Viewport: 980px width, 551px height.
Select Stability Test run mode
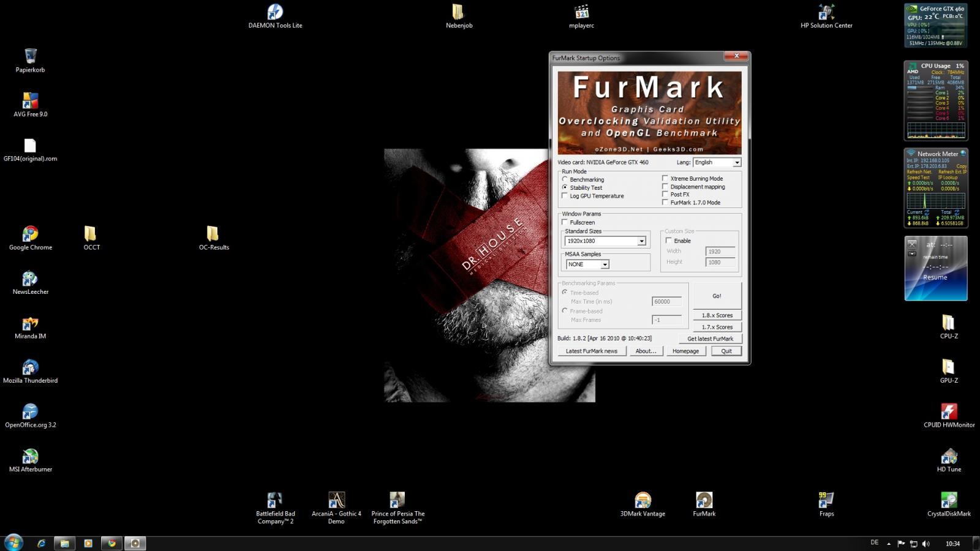pos(565,187)
